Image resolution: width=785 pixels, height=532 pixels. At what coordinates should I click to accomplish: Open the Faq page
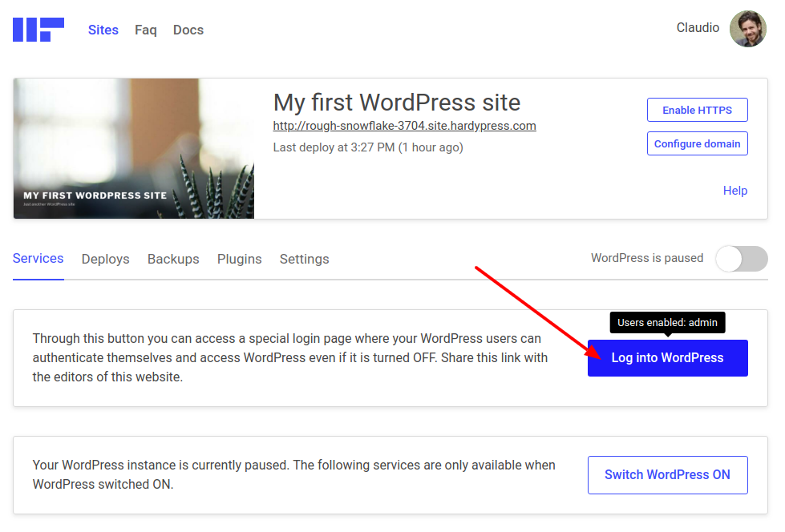(x=145, y=30)
